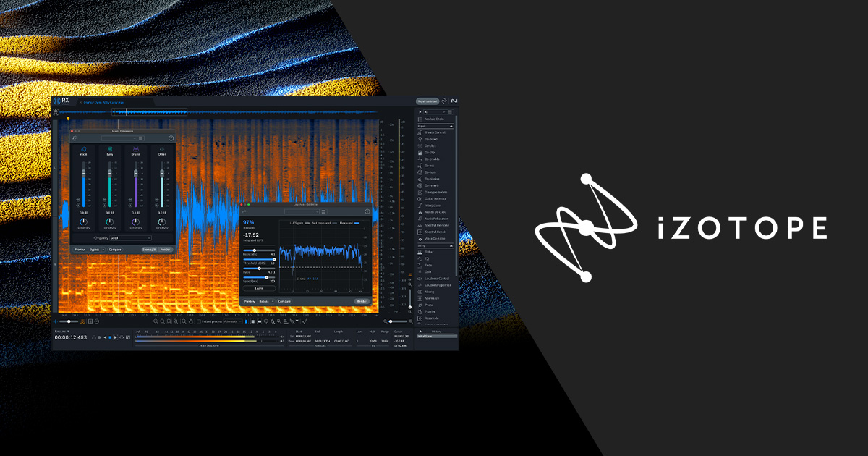
Task: Enable the Instant process checkbox
Action: pyautogui.click(x=199, y=321)
